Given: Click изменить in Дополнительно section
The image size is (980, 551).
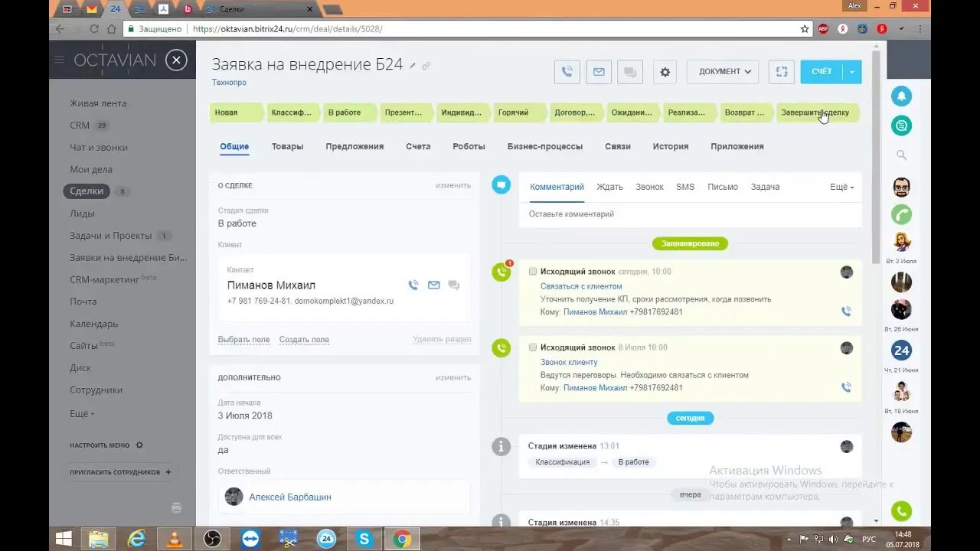Looking at the screenshot, I should pyautogui.click(x=453, y=377).
